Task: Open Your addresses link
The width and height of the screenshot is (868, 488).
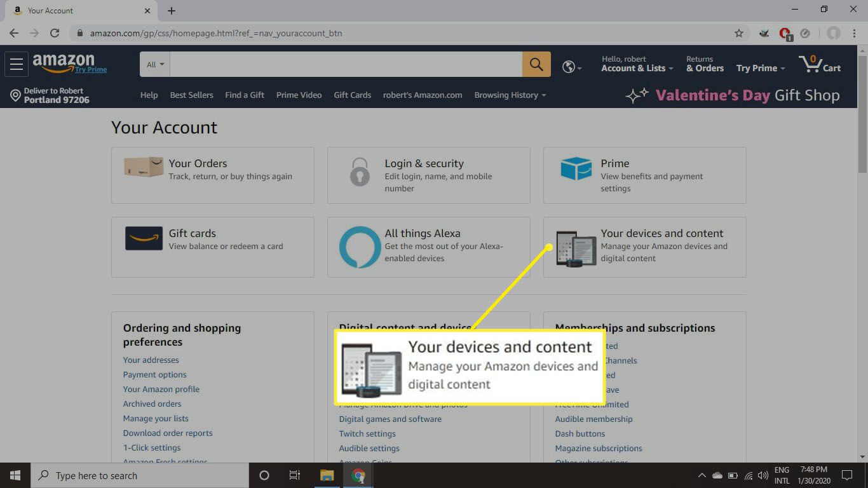Action: 151,360
